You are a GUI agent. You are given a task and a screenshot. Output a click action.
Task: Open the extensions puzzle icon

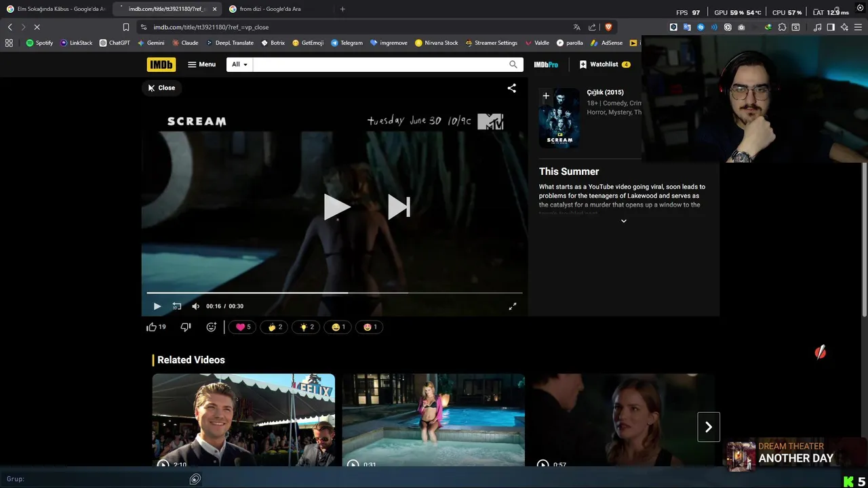[x=782, y=27]
